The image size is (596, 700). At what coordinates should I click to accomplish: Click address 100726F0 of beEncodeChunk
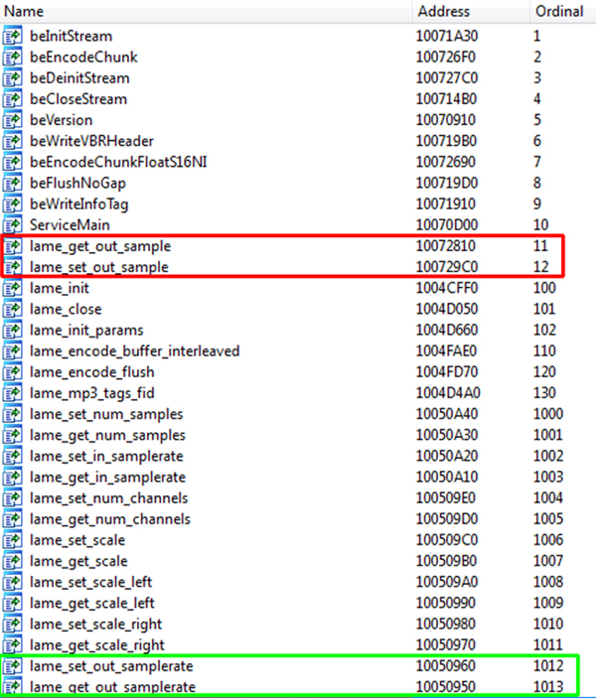[446, 58]
